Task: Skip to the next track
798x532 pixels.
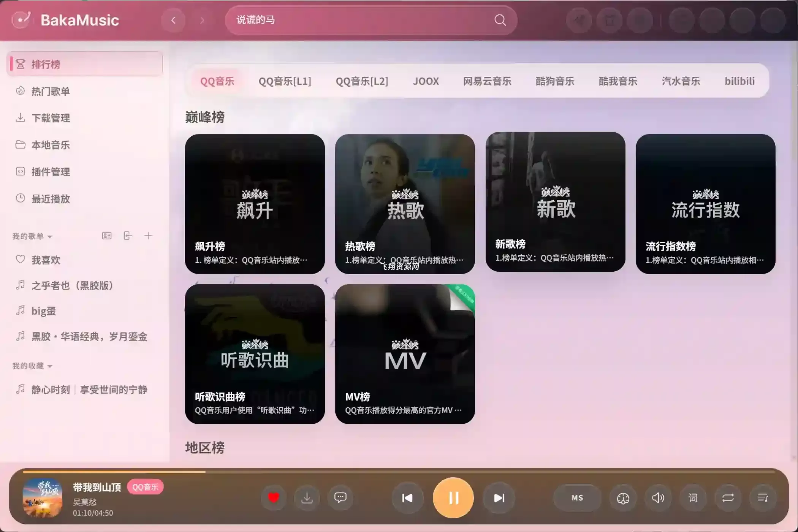Action: (x=499, y=498)
